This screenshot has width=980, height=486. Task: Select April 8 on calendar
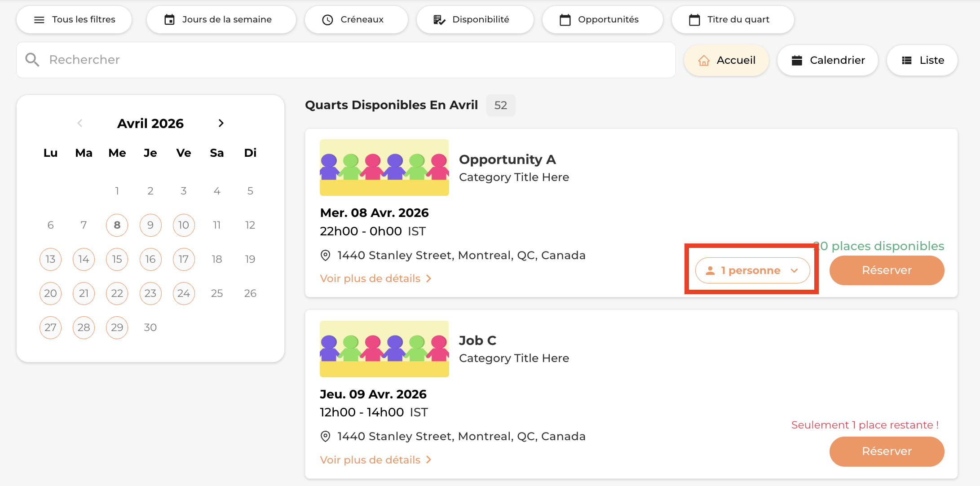(117, 225)
